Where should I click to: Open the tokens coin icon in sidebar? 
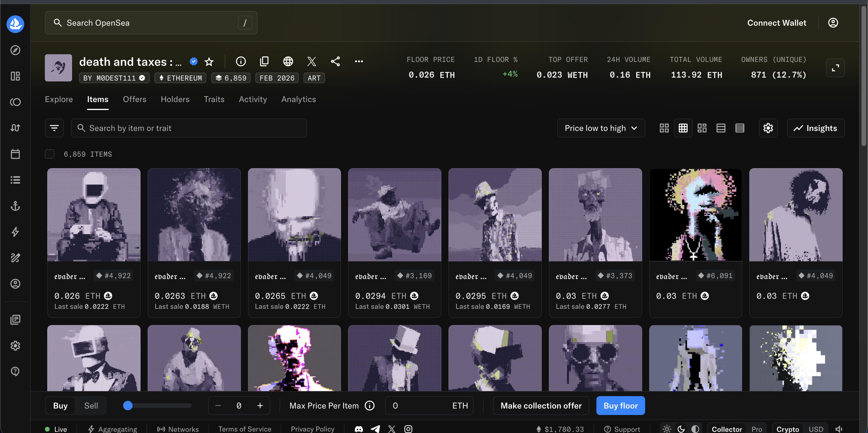point(15,102)
